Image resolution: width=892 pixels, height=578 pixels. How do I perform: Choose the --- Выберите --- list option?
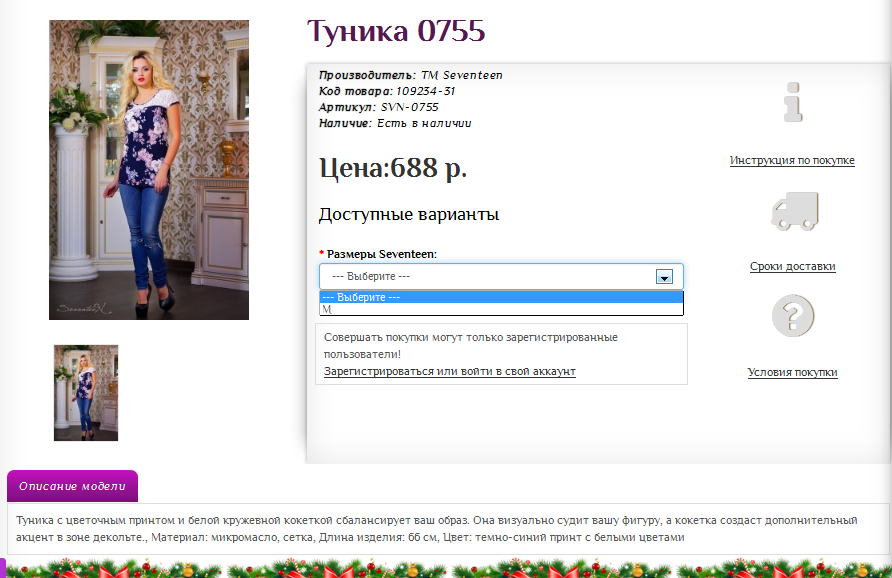pyautogui.click(x=501, y=297)
